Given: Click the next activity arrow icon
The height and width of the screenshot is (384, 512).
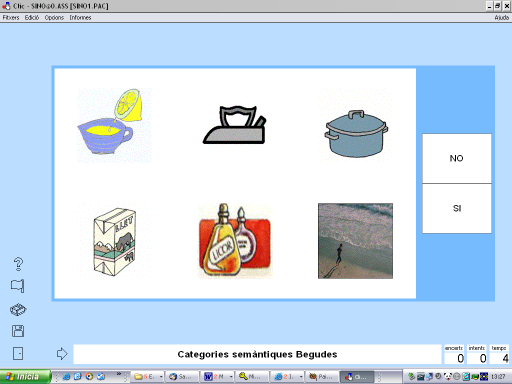Looking at the screenshot, I should [62, 354].
